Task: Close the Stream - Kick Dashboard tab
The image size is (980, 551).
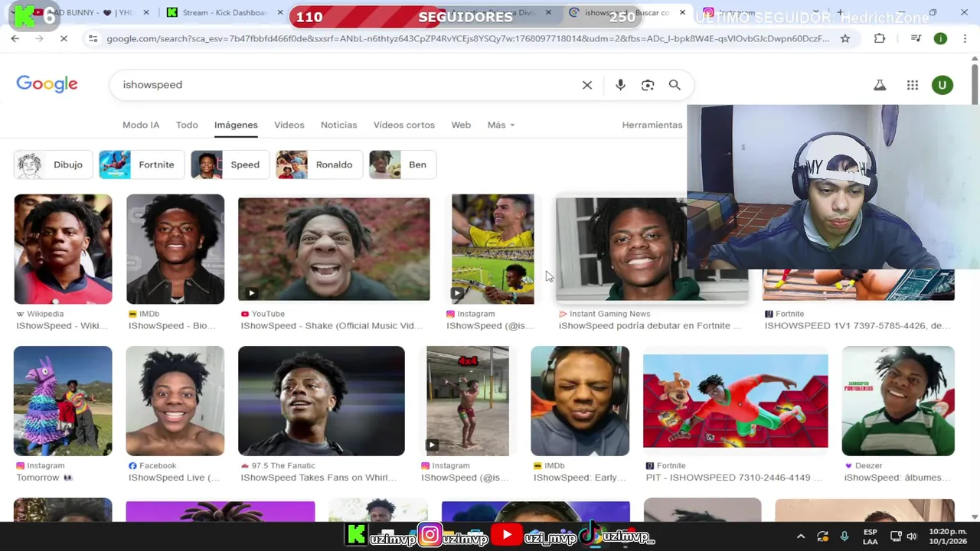Action: [x=279, y=13]
